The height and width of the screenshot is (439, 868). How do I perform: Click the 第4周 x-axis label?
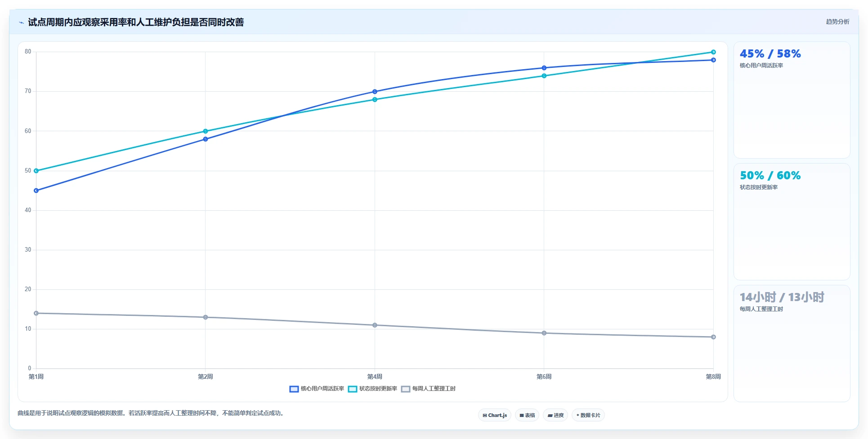[375, 377]
